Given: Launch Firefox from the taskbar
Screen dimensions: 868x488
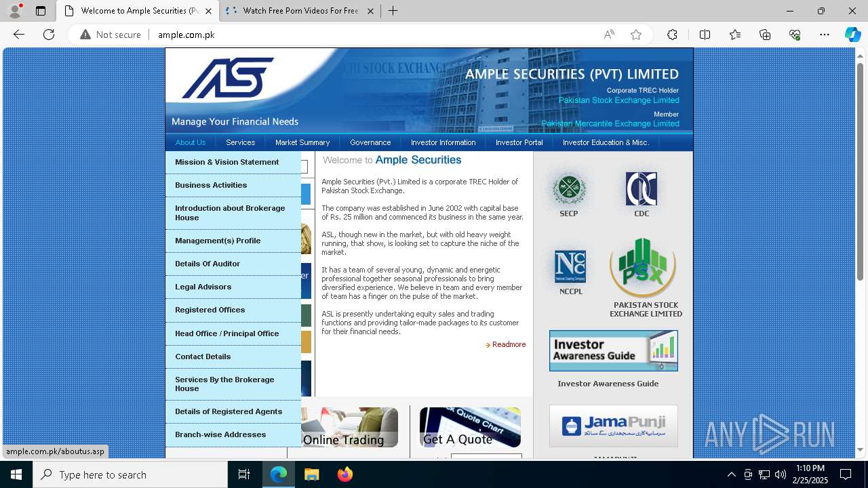Looking at the screenshot, I should [x=345, y=474].
